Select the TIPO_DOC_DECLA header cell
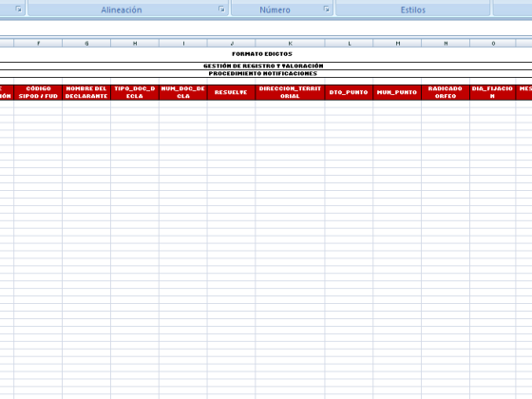Screen dimensions: 532x399 point(135,92)
